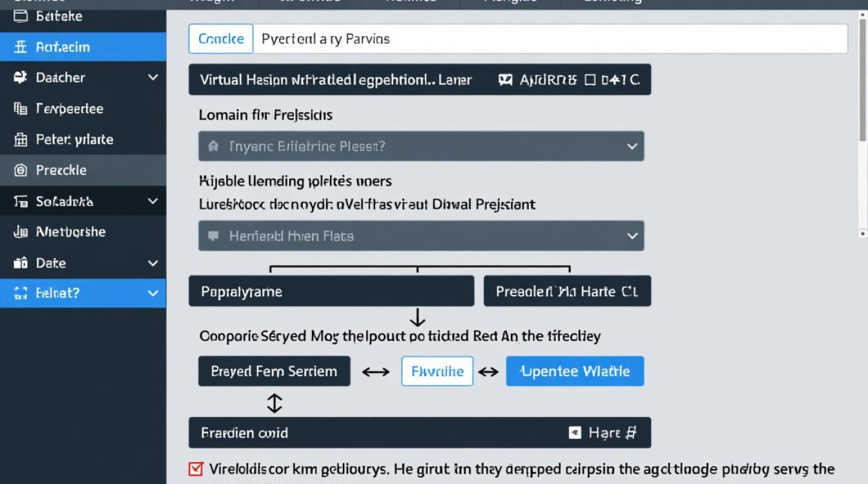Viewport: 868px width, 484px height.
Task: Click the icon beside Daacher in sidebar
Action: click(x=20, y=77)
